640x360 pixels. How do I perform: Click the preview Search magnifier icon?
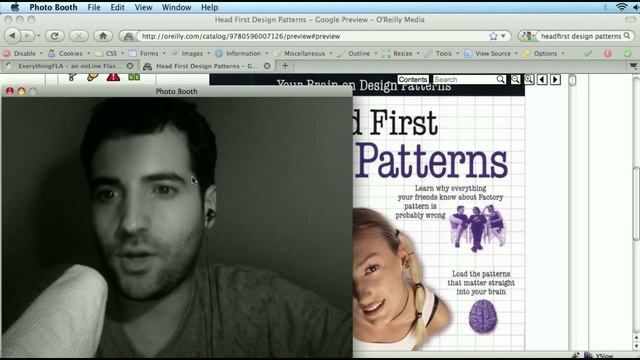click(500, 79)
